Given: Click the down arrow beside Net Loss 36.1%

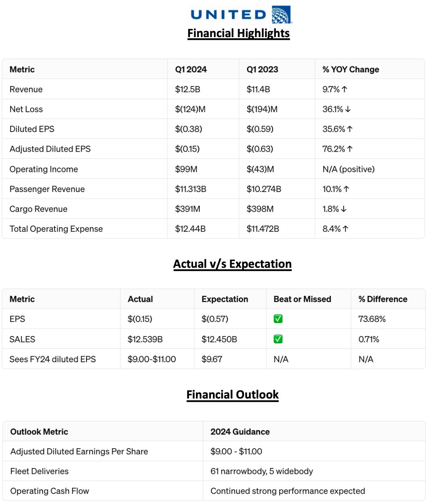Looking at the screenshot, I should point(348,109).
